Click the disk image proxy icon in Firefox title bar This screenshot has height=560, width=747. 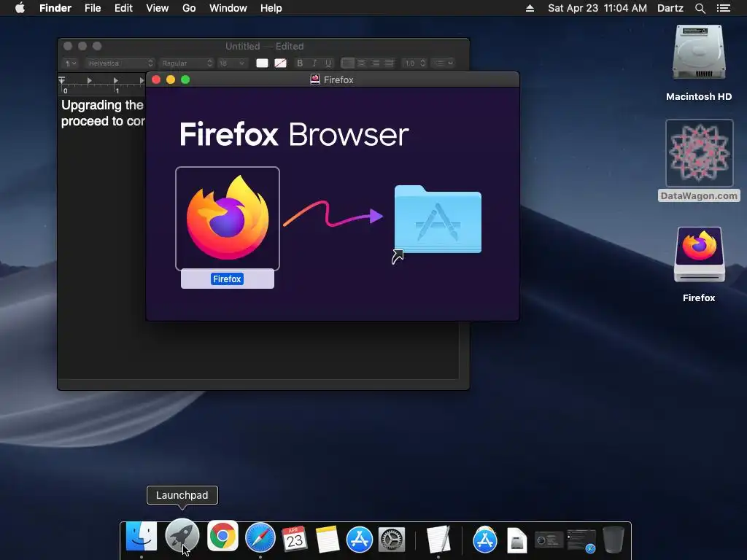(315, 79)
